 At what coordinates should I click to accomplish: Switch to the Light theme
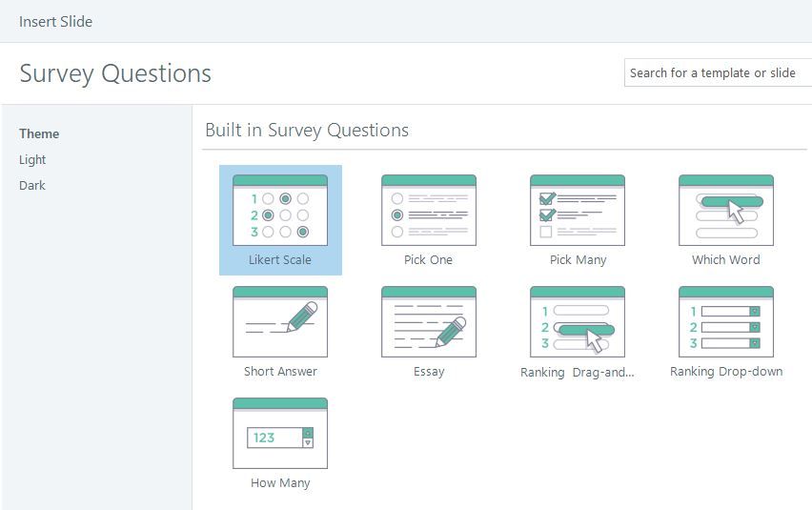32,160
